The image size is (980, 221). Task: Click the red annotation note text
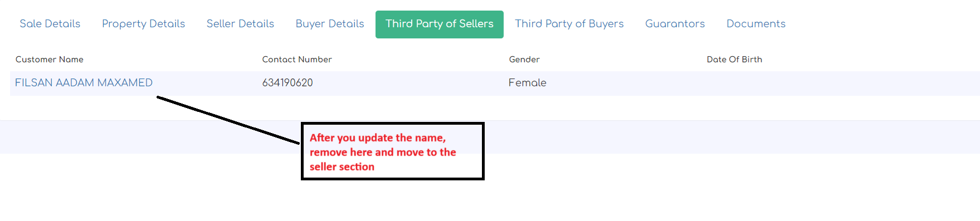point(383,152)
